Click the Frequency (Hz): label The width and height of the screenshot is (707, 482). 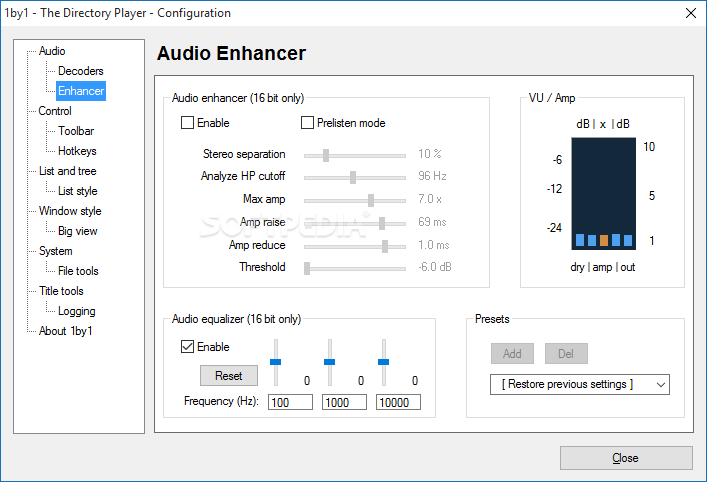tap(221, 401)
